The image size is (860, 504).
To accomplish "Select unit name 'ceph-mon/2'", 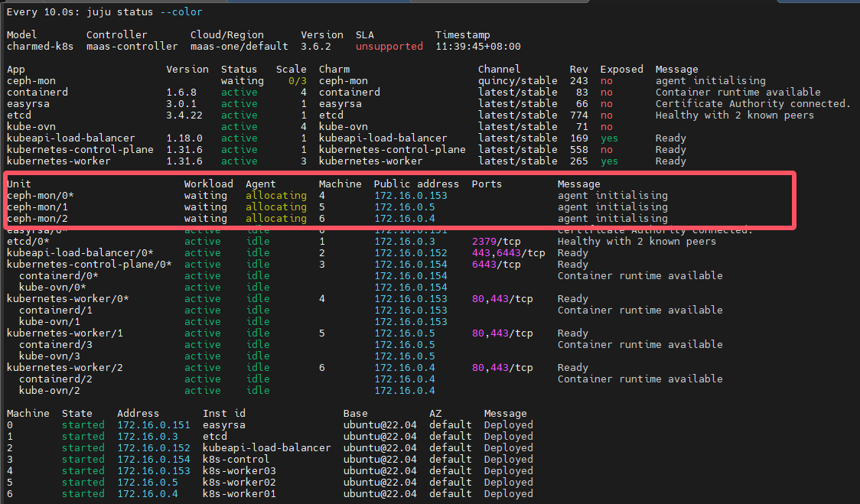I will coord(37,219).
